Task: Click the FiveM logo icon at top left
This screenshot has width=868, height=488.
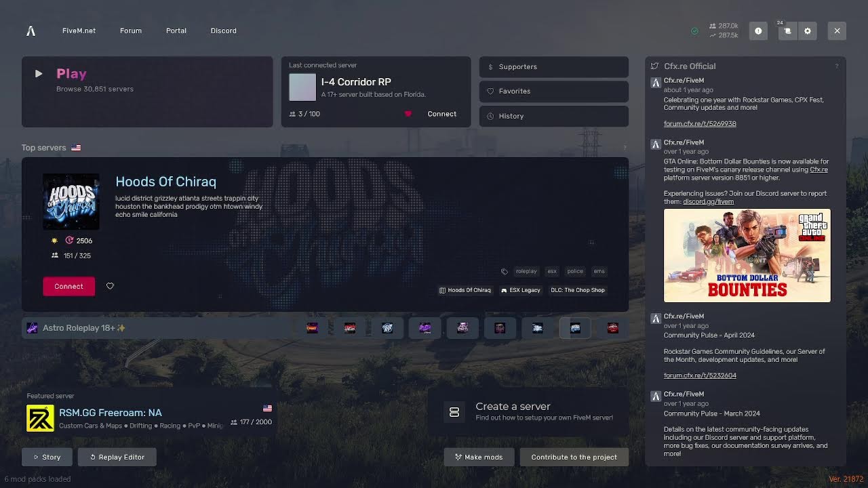Action: click(31, 30)
